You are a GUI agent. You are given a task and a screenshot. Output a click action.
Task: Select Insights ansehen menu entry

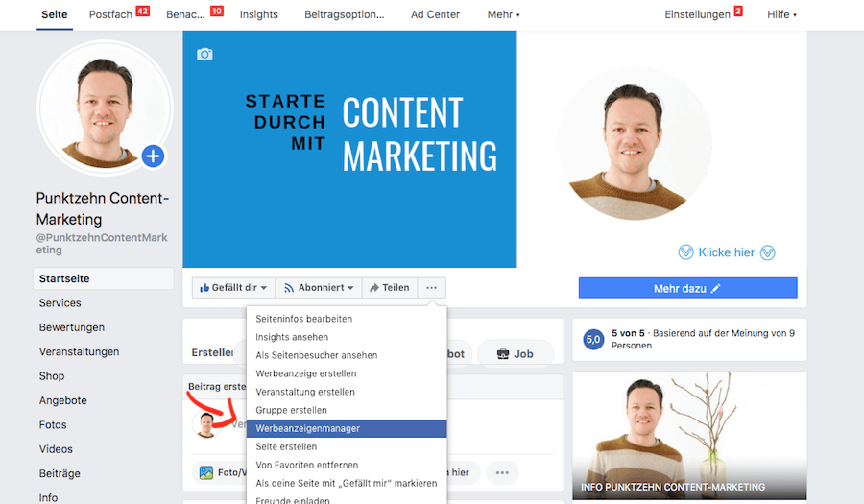(x=347, y=337)
